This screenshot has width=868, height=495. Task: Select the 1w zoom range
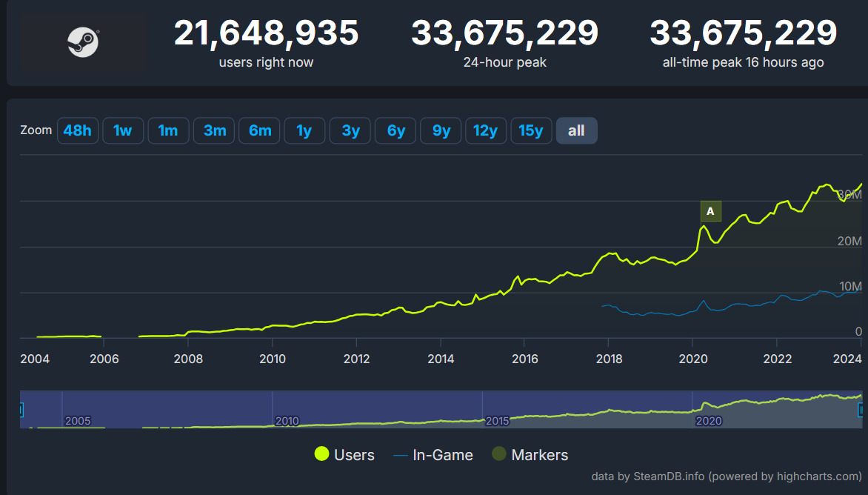point(123,131)
